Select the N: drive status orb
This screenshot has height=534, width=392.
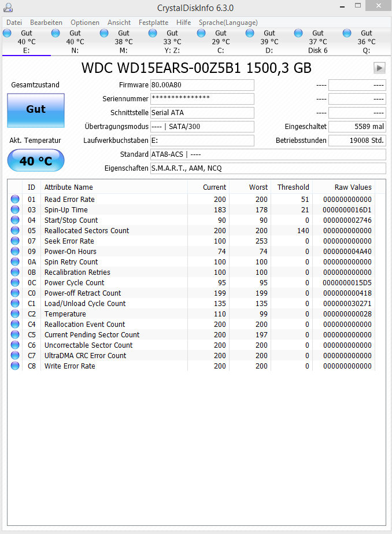[56, 33]
